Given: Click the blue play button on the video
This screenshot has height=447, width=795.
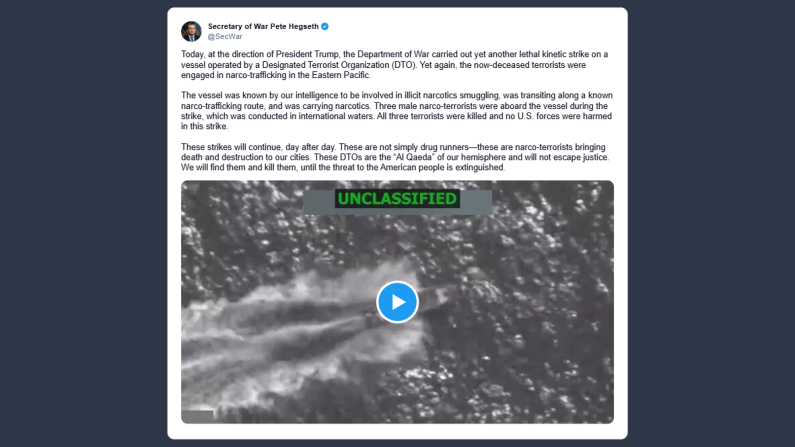Looking at the screenshot, I should pyautogui.click(x=397, y=302).
